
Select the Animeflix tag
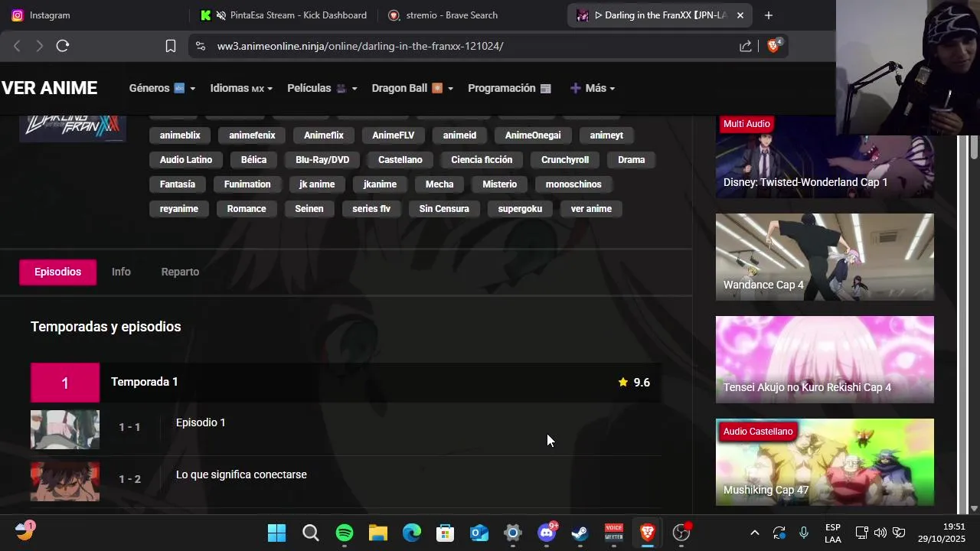(x=324, y=135)
